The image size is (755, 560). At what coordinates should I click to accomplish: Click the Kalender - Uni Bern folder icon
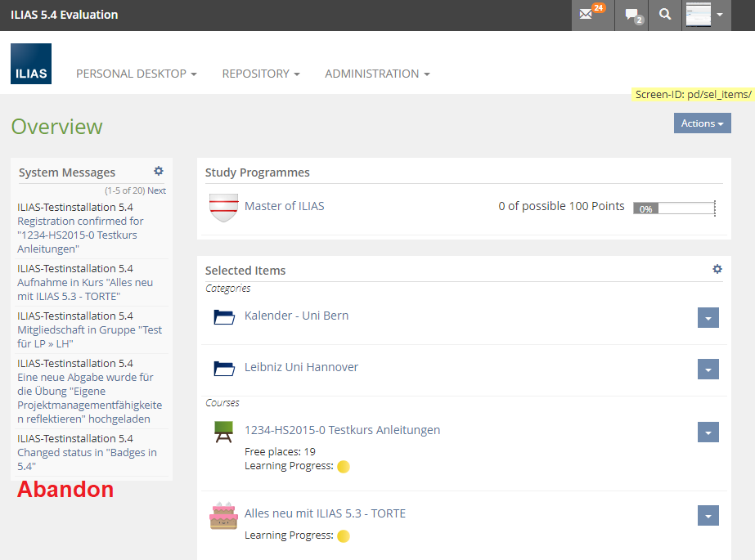click(x=223, y=316)
